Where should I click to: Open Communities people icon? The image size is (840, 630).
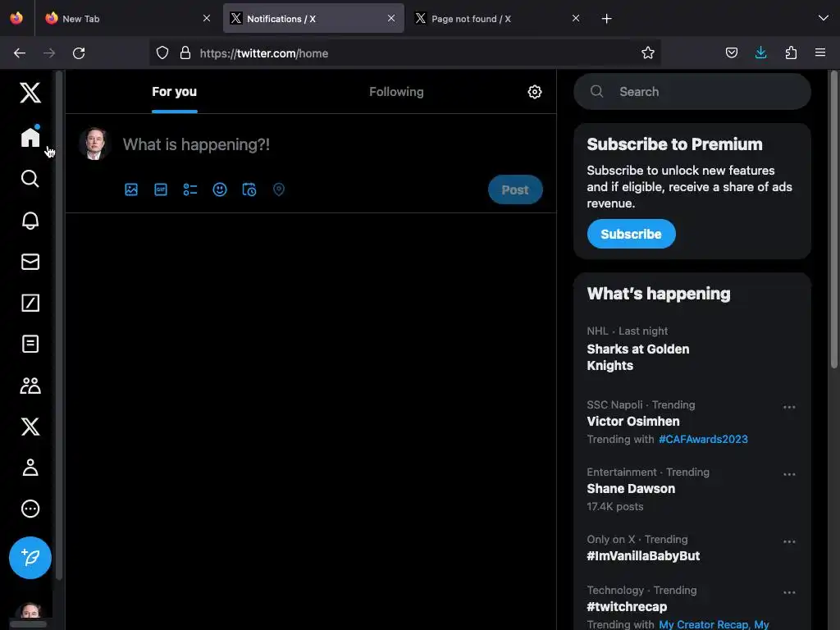[30, 386]
